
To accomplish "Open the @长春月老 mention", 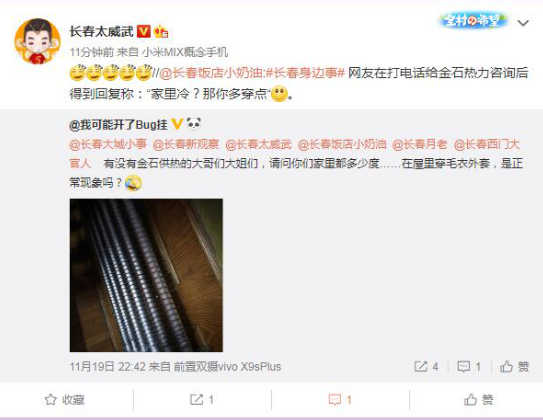I will point(420,144).
